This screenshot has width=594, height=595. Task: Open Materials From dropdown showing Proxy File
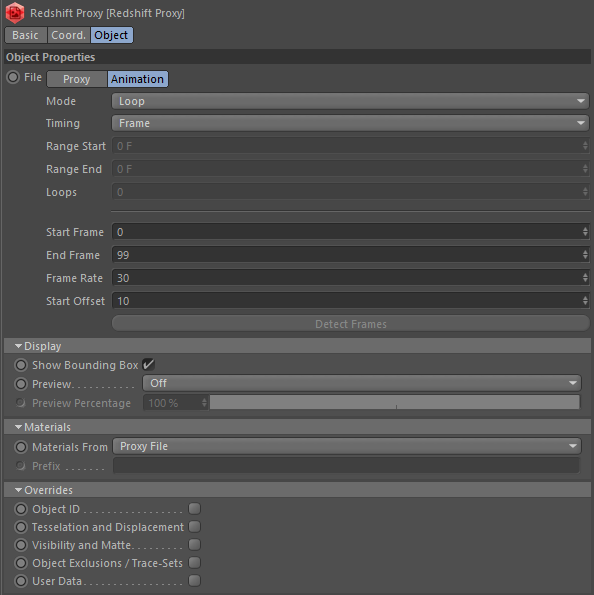tap(347, 446)
